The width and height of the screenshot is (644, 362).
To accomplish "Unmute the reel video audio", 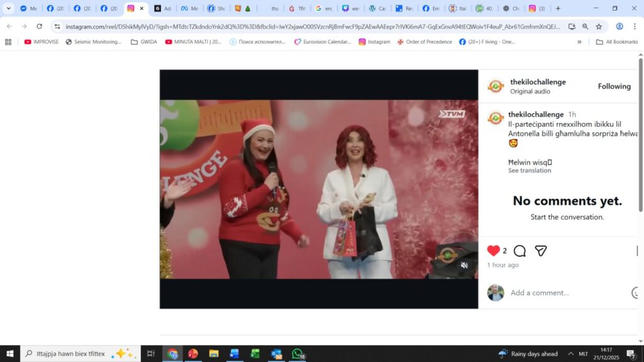I will [464, 265].
